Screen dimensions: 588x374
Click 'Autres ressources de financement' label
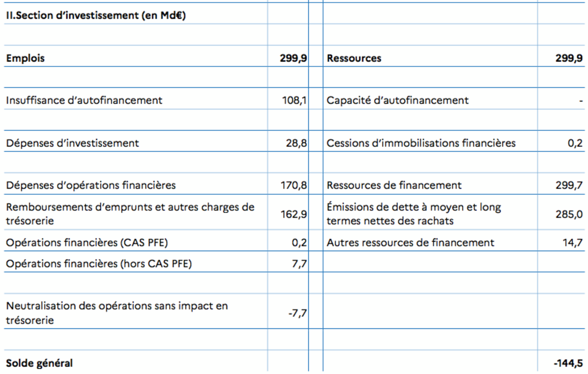410,243
